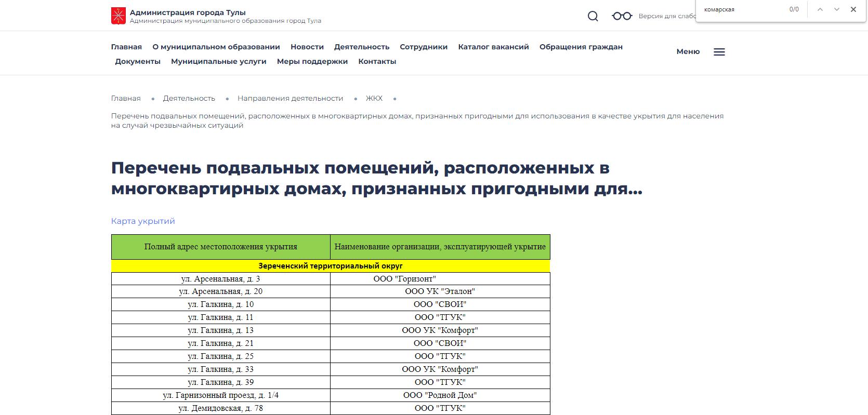Click 'Версия для слабовидящих' text link
Screen dimensions: 868x415
point(667,16)
